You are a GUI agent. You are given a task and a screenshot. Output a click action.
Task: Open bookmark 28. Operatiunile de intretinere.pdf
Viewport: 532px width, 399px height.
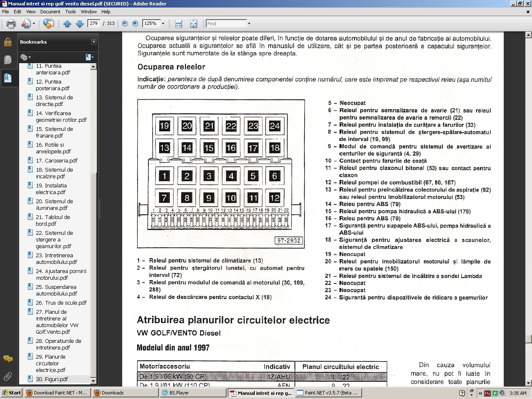pos(58,344)
